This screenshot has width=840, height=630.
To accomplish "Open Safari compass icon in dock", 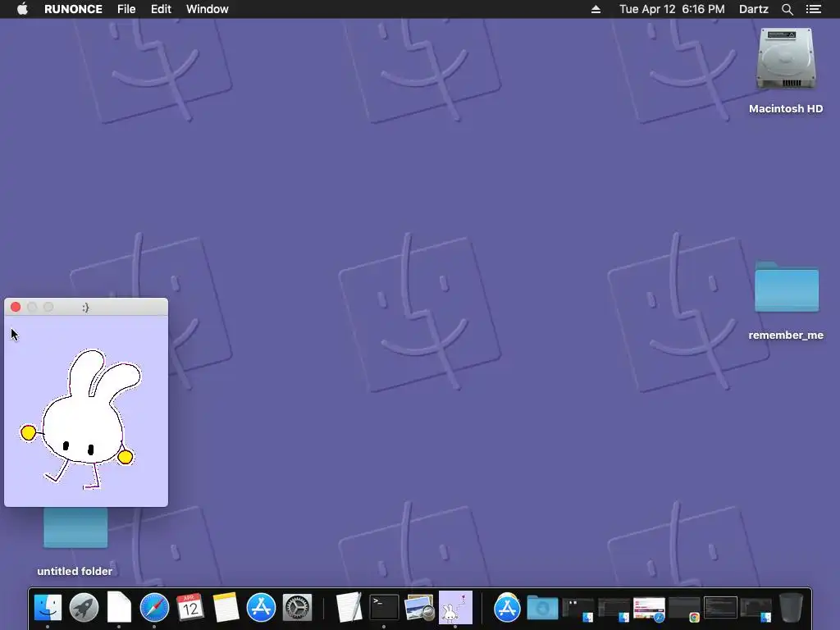I will tap(154, 608).
